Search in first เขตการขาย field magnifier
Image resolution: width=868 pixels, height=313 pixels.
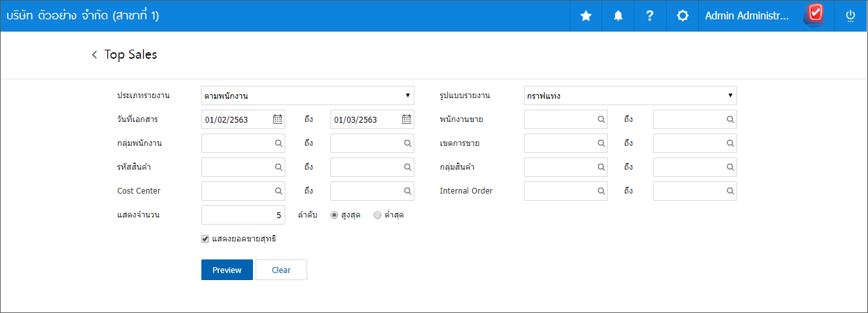click(601, 143)
